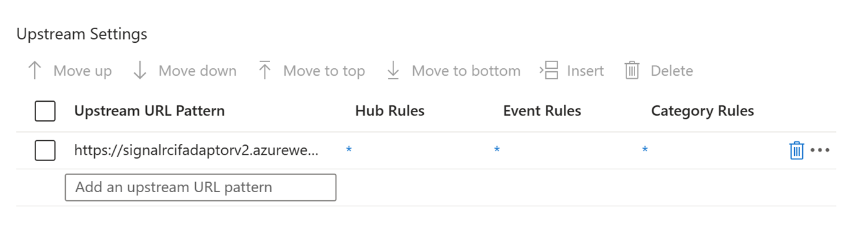Click the Move down arrow icon
Screen dimensions: 868x243
click(x=140, y=71)
